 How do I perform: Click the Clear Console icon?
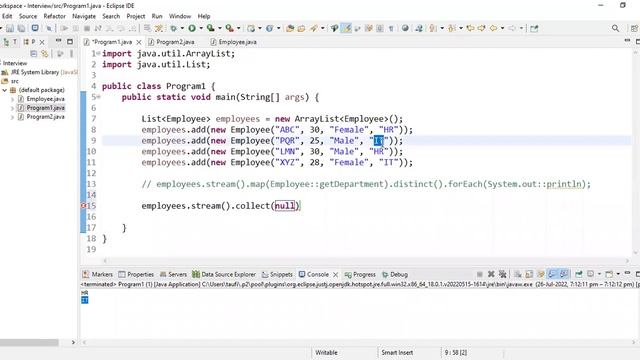click(518, 274)
